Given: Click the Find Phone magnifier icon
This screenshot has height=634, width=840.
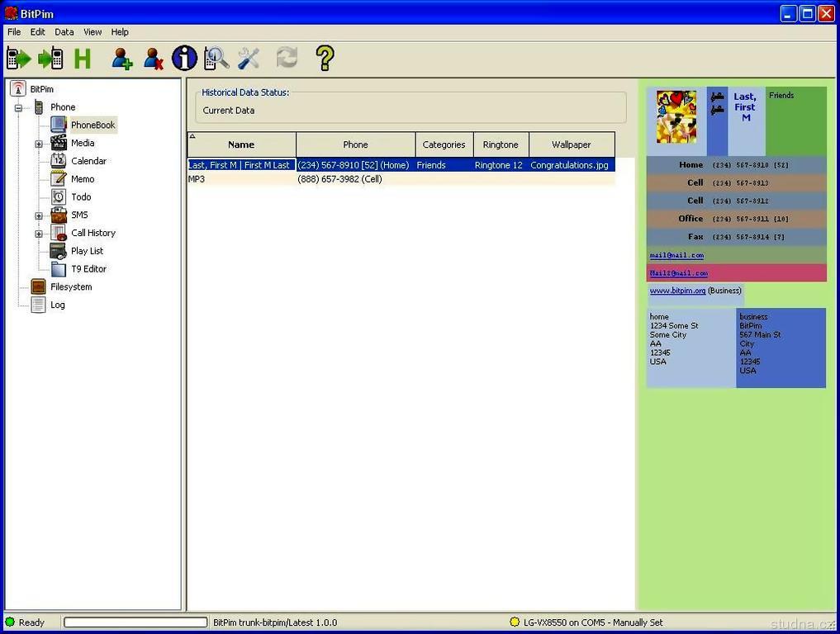Looking at the screenshot, I should click(x=216, y=59).
